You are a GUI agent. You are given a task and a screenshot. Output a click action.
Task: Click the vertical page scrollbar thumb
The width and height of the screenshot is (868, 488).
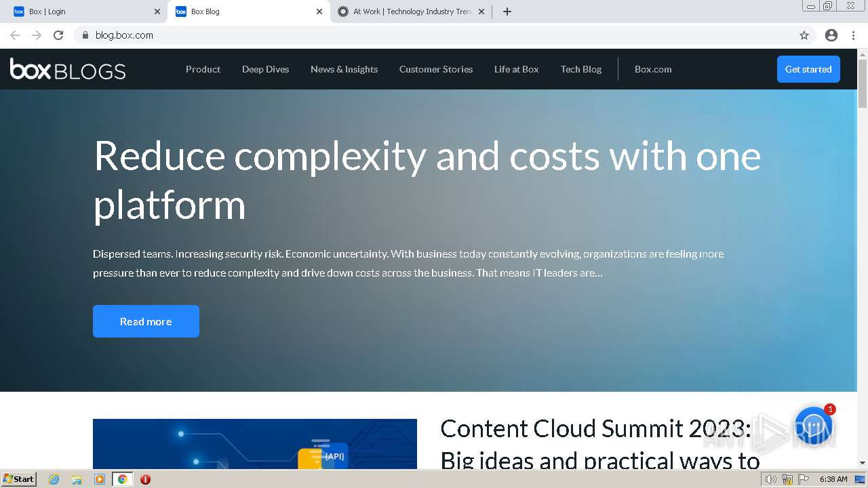(x=863, y=83)
